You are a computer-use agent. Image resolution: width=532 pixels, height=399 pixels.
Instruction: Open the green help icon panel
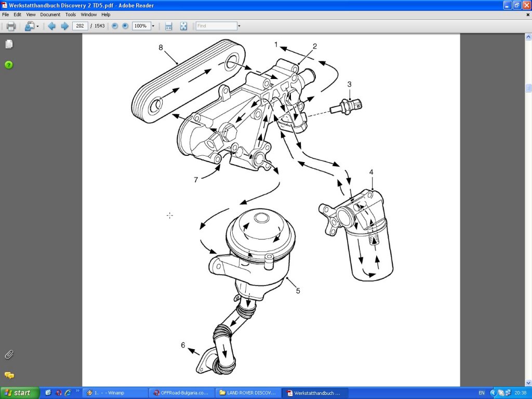pyautogui.click(x=9, y=65)
